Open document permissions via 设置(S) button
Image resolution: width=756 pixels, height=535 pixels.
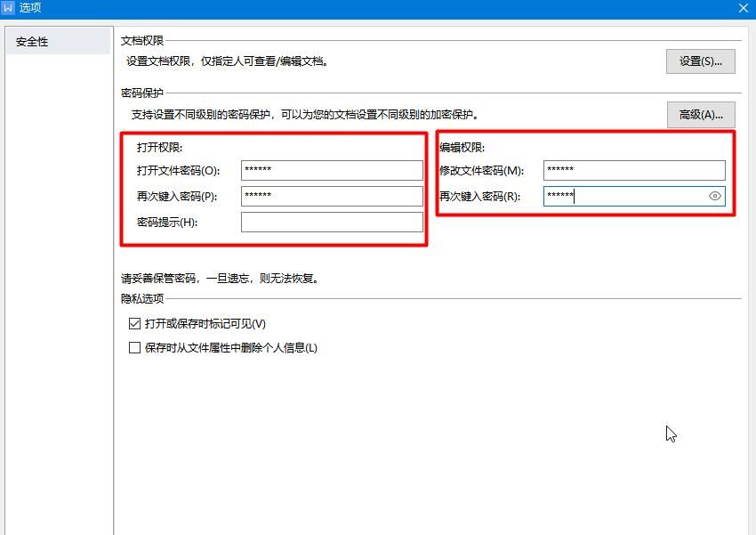click(699, 61)
